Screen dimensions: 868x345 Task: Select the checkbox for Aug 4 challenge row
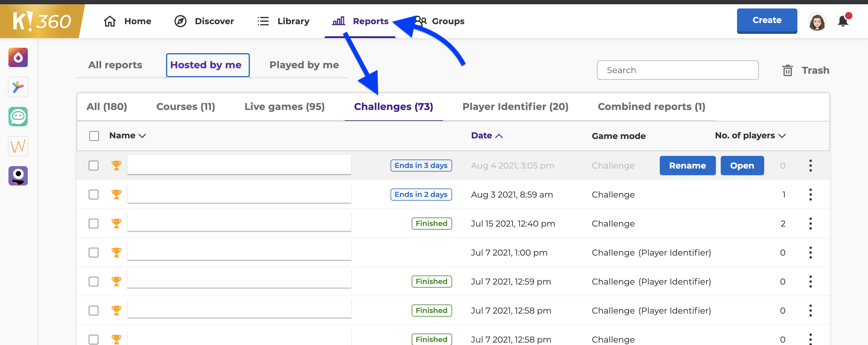(94, 166)
